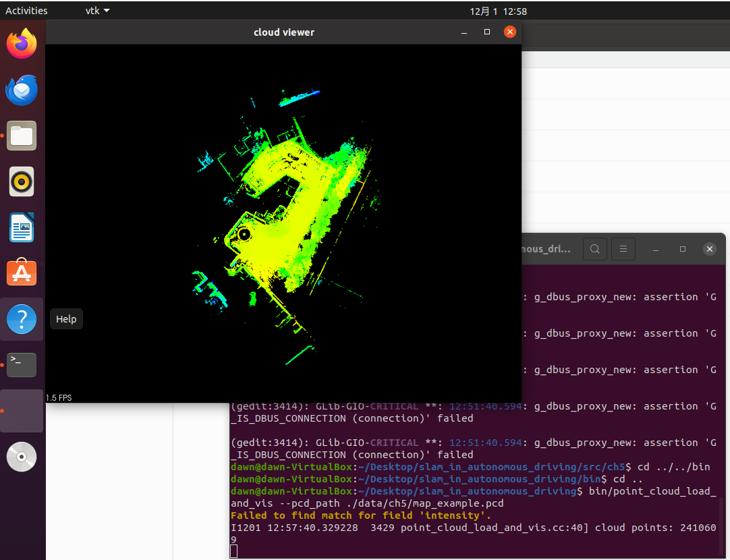Launch LibreOffice Writer from the dock

(x=22, y=227)
